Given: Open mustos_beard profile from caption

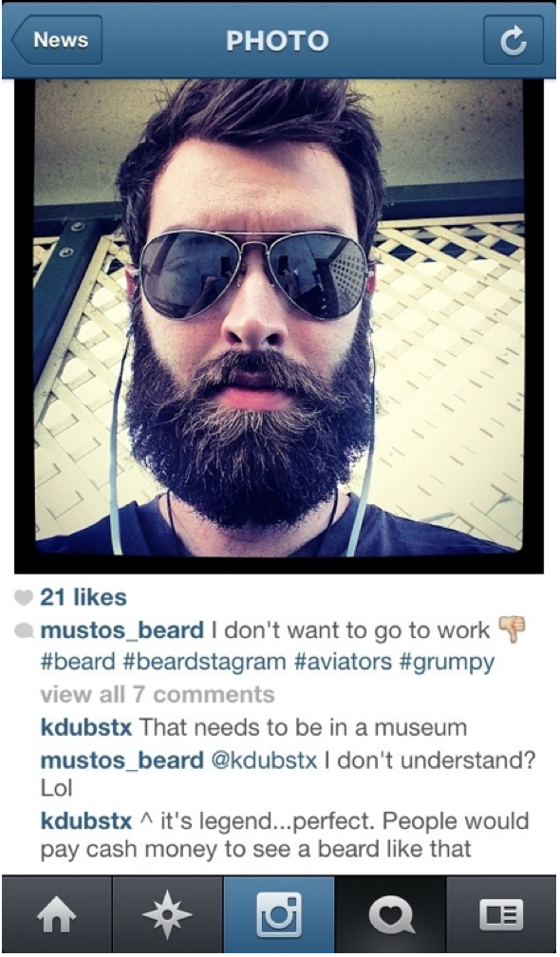Looking at the screenshot, I should [122, 630].
